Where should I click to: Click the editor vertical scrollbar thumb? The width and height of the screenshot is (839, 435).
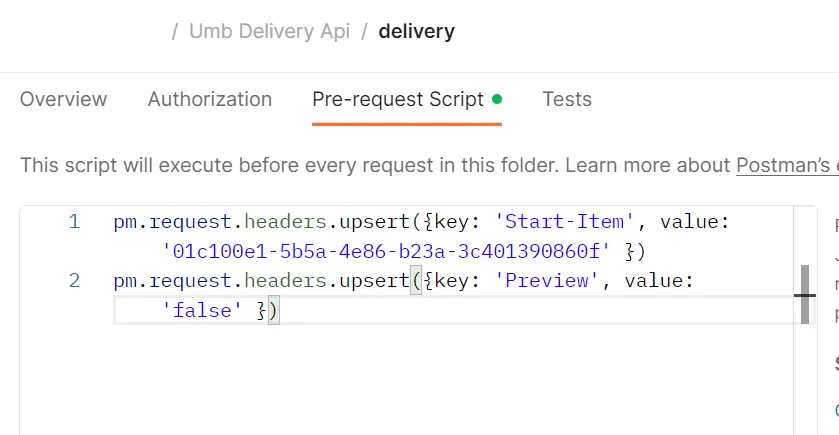click(x=805, y=294)
